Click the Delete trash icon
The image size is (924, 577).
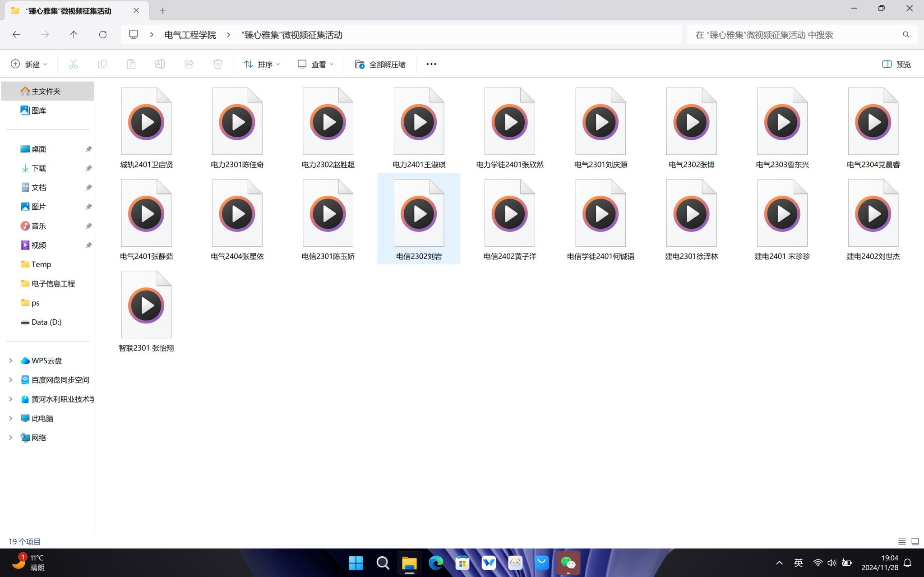(x=217, y=64)
